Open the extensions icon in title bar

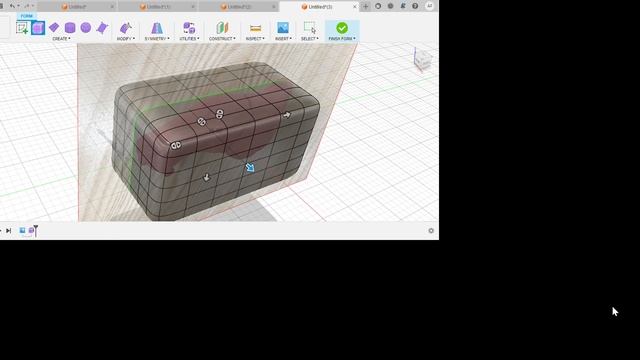pos(378,6)
